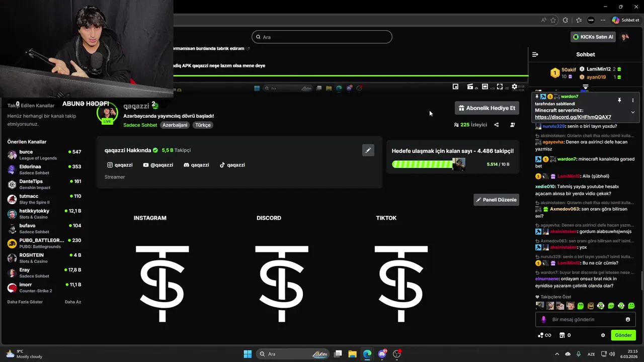
Task: Click the Paneli Düzenle button
Action: [496, 200]
